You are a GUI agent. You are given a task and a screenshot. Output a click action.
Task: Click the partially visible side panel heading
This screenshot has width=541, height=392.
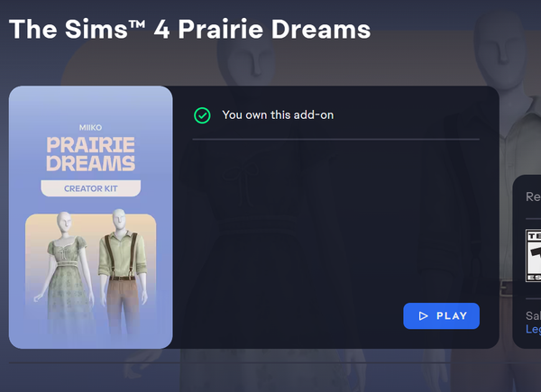pyautogui.click(x=534, y=196)
